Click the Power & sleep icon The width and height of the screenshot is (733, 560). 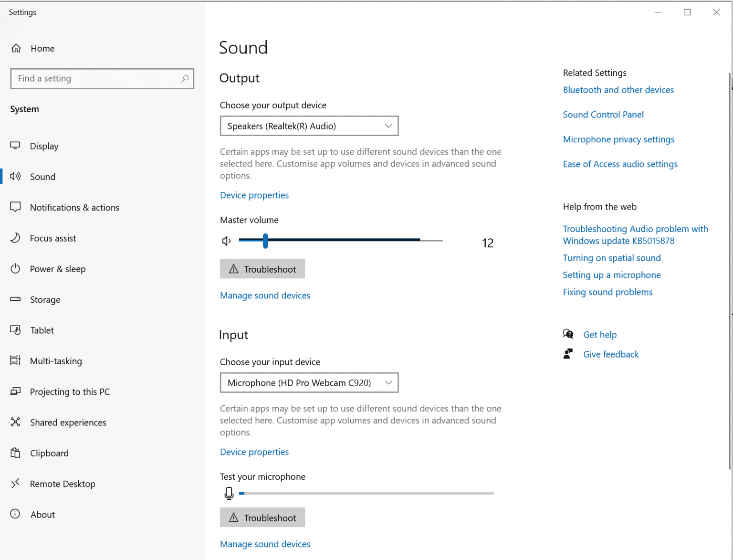click(x=16, y=269)
